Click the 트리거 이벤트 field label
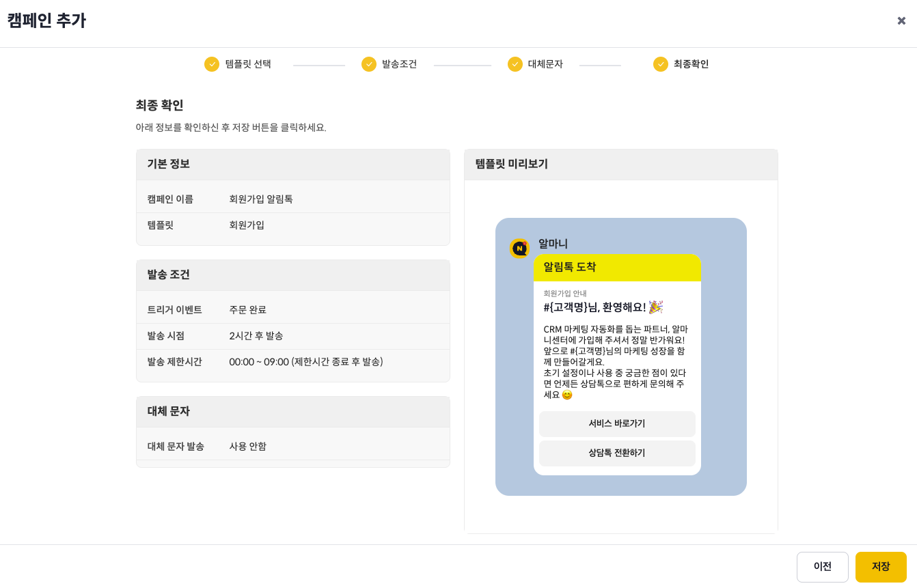Viewport: 917px width, 588px height. [x=174, y=310]
